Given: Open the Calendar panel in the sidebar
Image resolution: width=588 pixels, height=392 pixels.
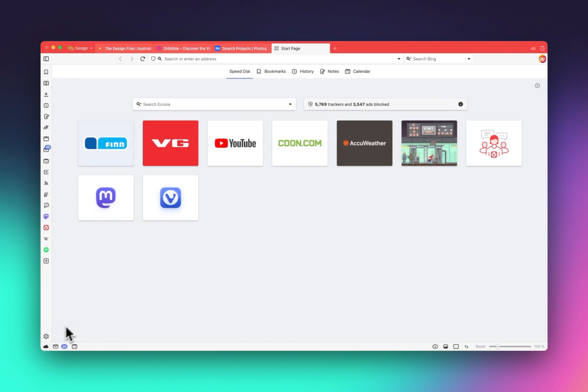Looking at the screenshot, I should 46,161.
